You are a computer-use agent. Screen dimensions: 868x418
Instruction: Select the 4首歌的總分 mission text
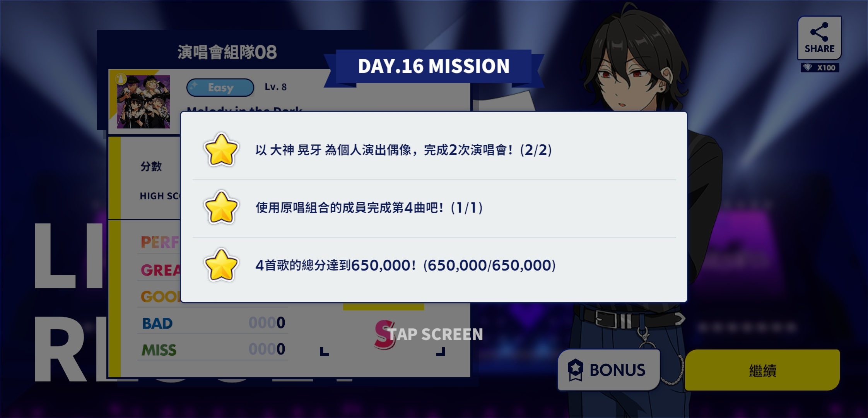405,265
